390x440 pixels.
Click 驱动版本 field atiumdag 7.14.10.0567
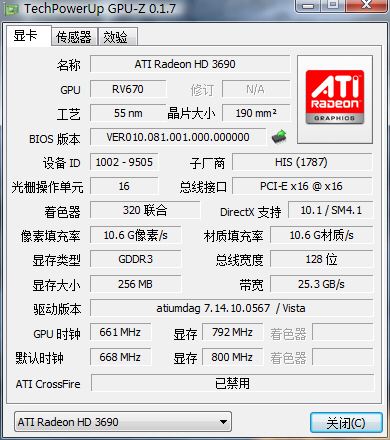click(232, 308)
